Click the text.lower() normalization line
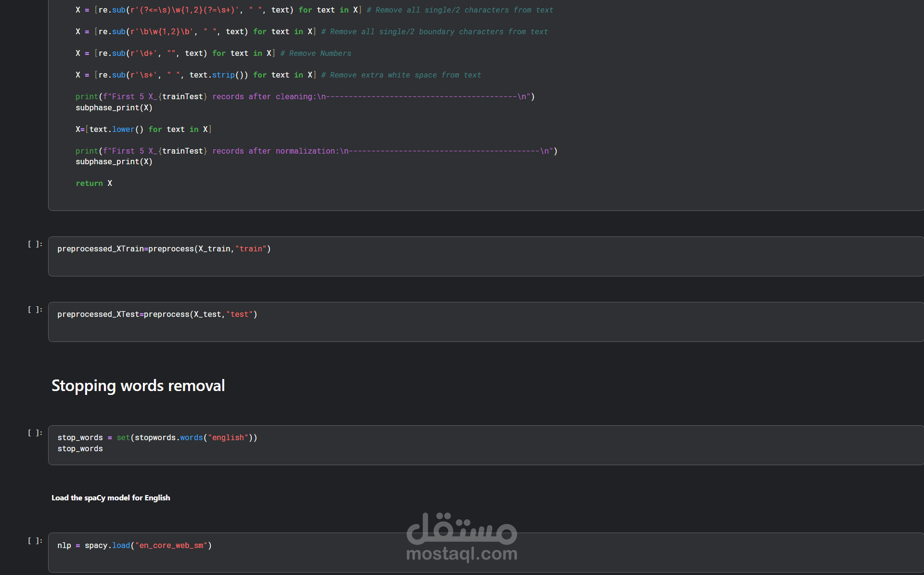 coord(143,130)
